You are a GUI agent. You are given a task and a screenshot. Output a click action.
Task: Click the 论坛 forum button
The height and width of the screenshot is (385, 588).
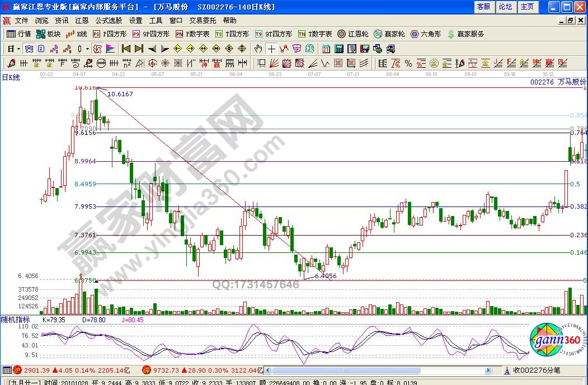point(505,7)
